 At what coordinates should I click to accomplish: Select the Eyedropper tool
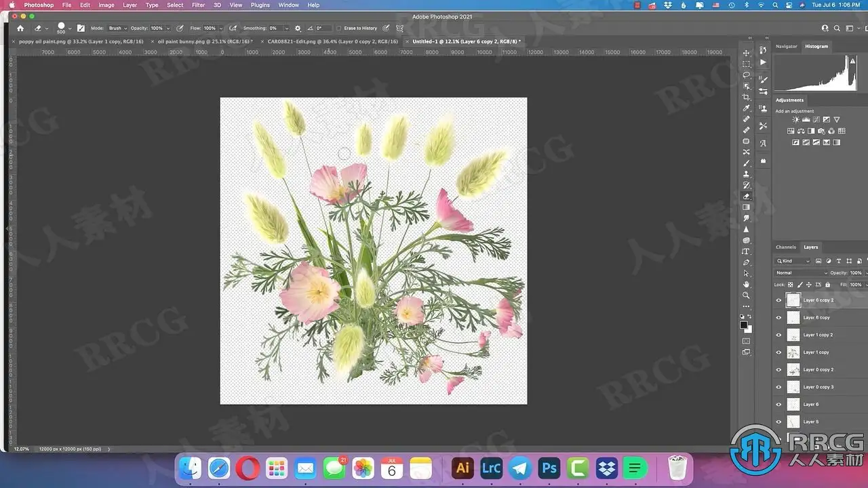point(747,108)
